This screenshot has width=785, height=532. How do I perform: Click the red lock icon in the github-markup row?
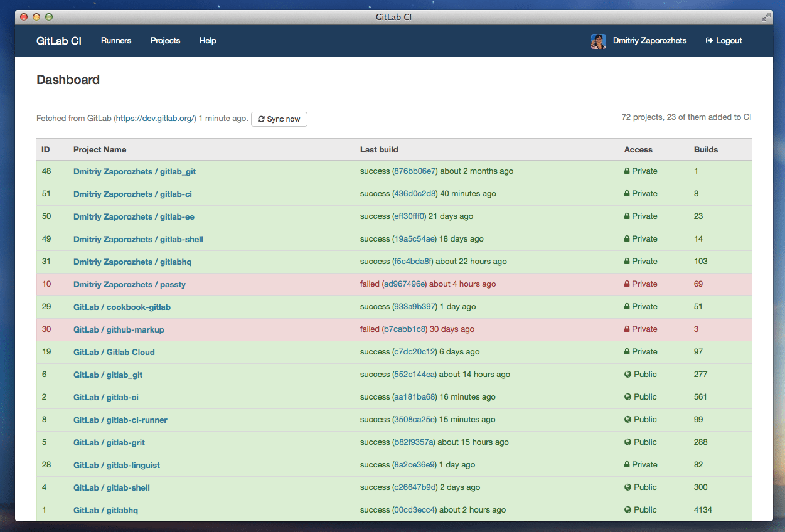pos(627,329)
